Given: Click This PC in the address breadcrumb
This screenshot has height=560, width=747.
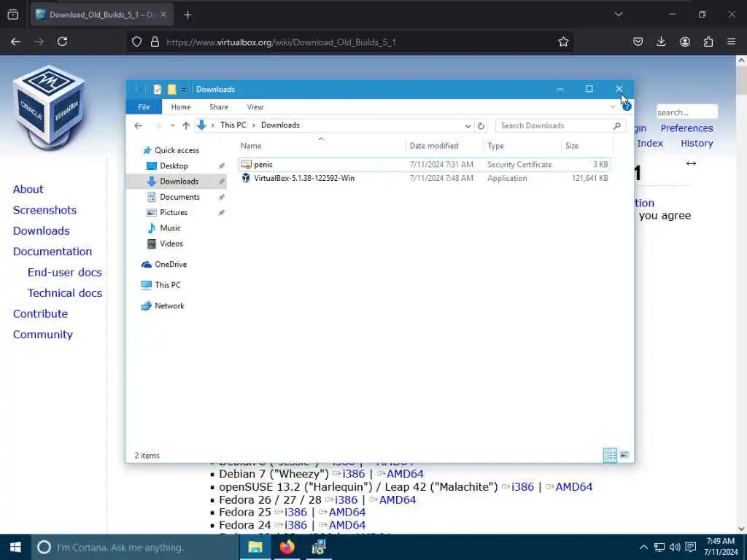Looking at the screenshot, I should (233, 125).
